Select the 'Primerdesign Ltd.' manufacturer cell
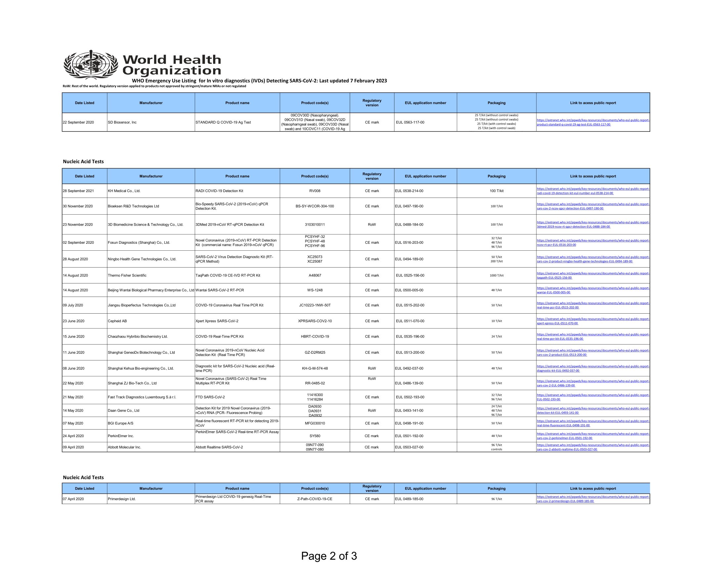 pyautogui.click(x=151, y=499)
